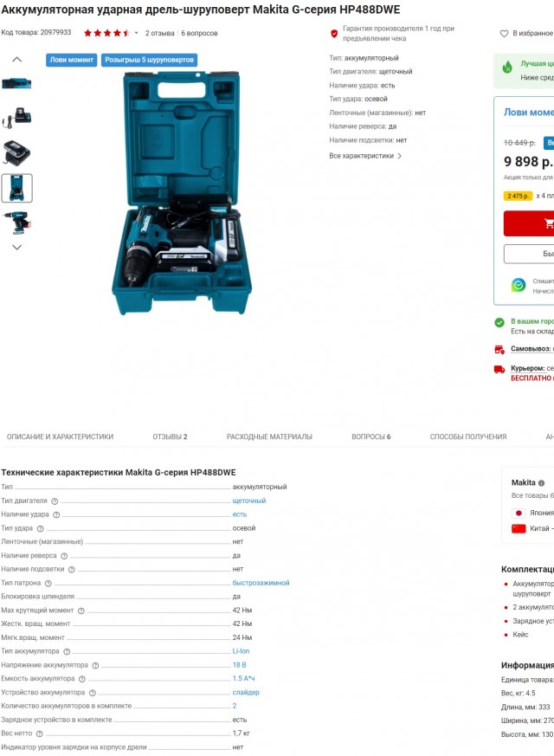Open the быстрозажимной chuck type link

pos(261,583)
